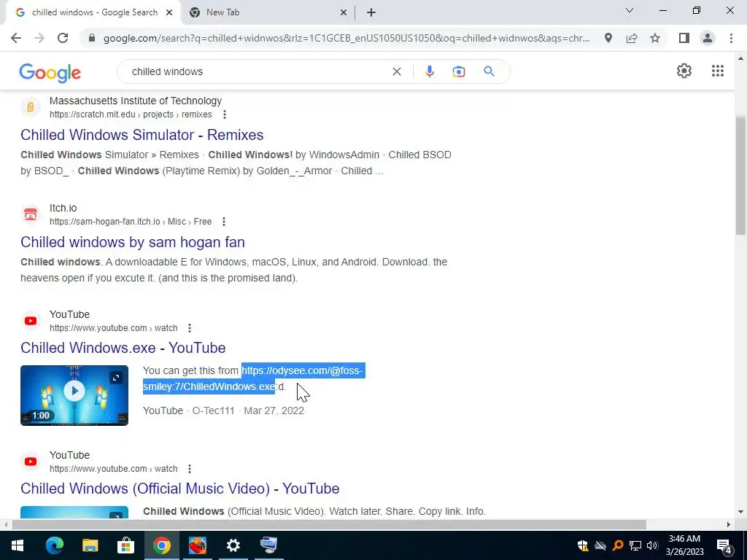Viewport: 747px width, 560px height.
Task: Open Chrome three-dot menu
Action: click(731, 38)
